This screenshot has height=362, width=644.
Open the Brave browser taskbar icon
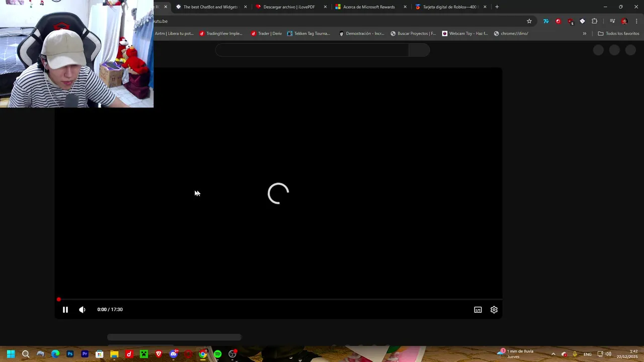point(159,354)
